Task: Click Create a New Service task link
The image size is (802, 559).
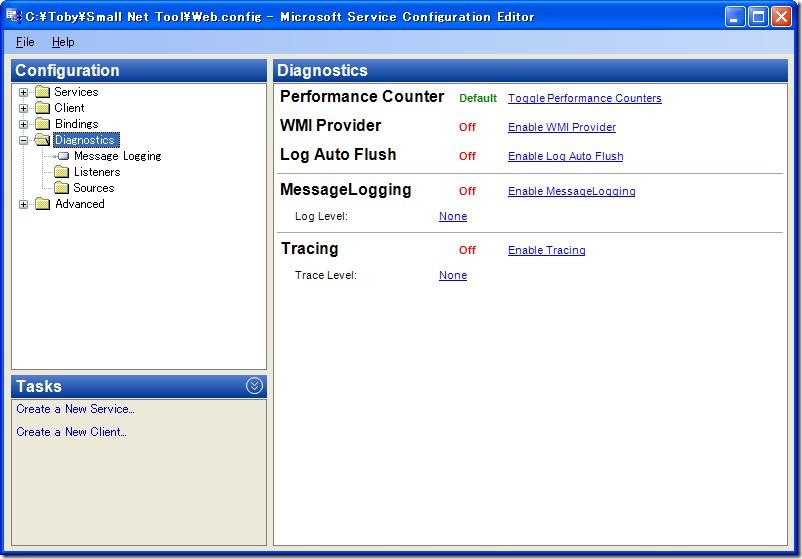Action: [75, 409]
